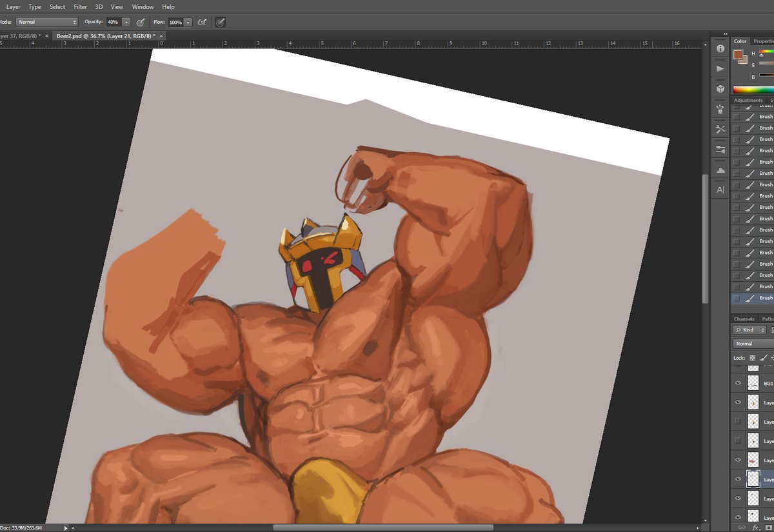Screen dimensions: 774x532
Task: Select the Adjustments panel tab
Action: (748, 100)
